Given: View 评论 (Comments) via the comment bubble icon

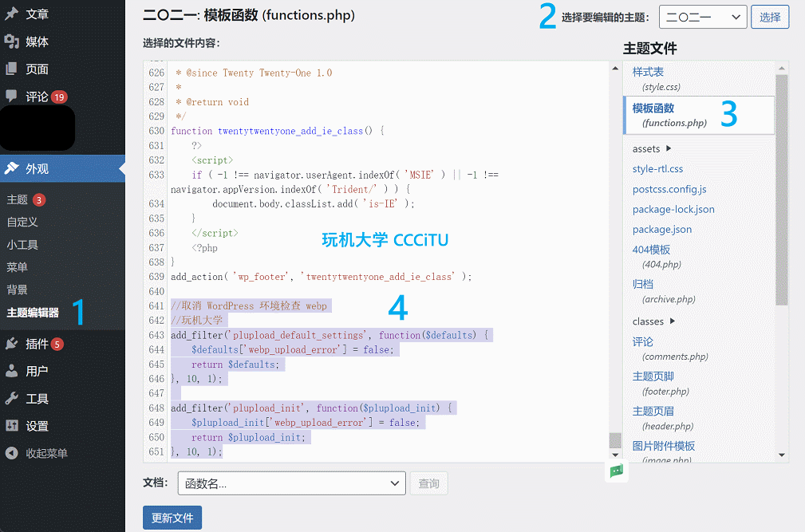Looking at the screenshot, I should (x=10, y=96).
